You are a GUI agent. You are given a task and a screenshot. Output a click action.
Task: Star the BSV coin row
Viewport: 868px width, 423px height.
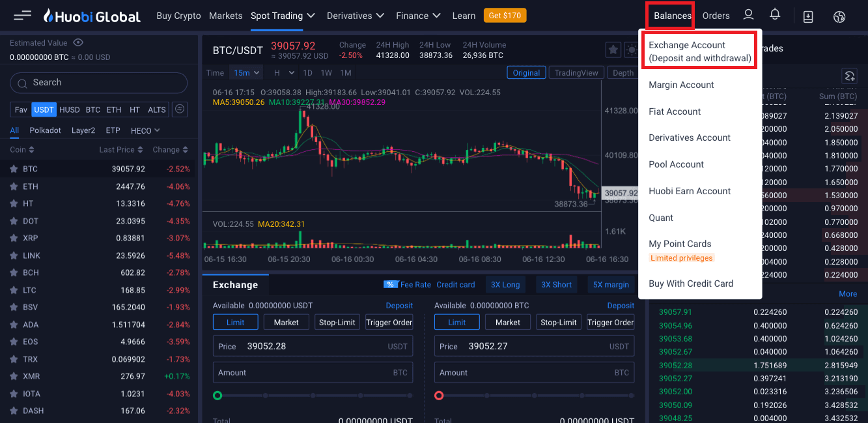pos(14,307)
